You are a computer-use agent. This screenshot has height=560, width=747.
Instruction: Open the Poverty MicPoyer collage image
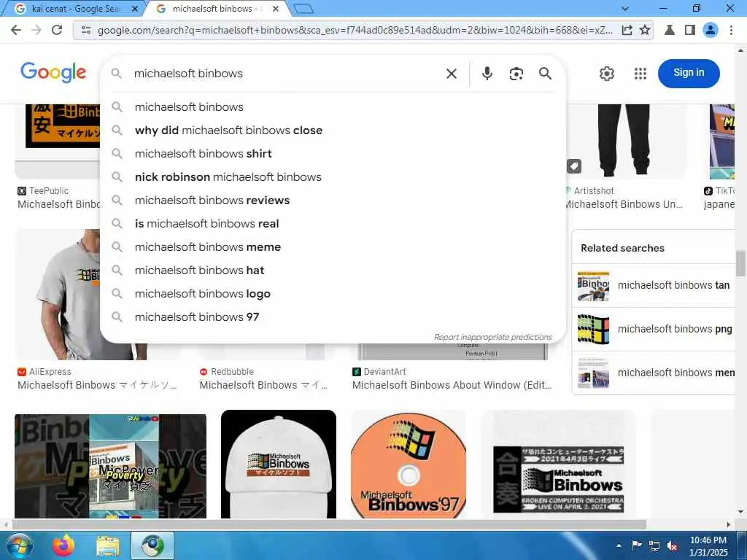[x=111, y=466]
